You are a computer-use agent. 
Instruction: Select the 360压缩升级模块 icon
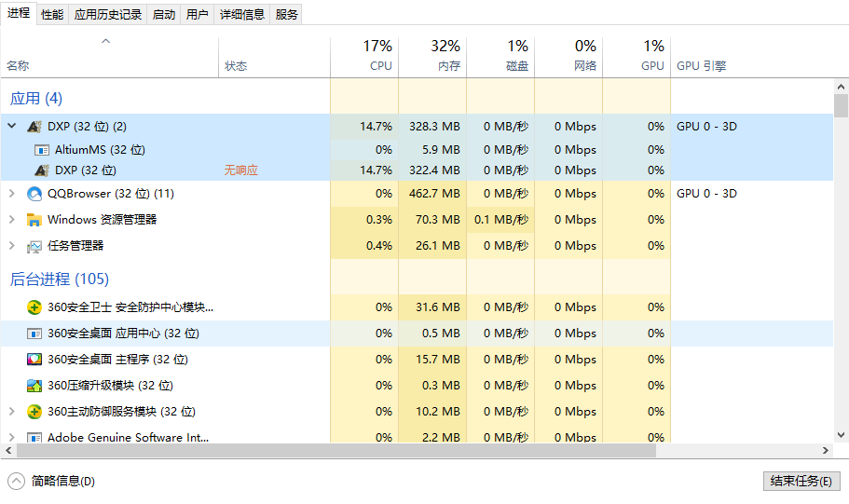pos(34,386)
